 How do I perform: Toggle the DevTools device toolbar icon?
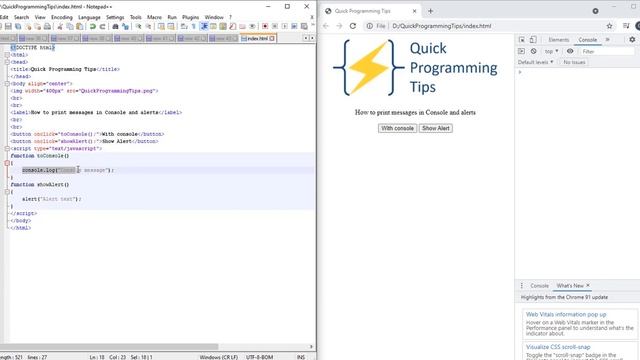[x=533, y=40]
